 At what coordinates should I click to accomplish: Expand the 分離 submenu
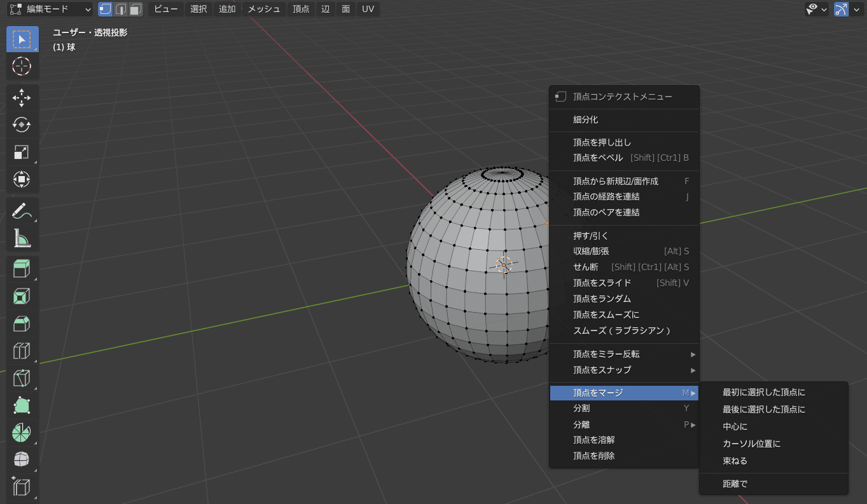(625, 425)
